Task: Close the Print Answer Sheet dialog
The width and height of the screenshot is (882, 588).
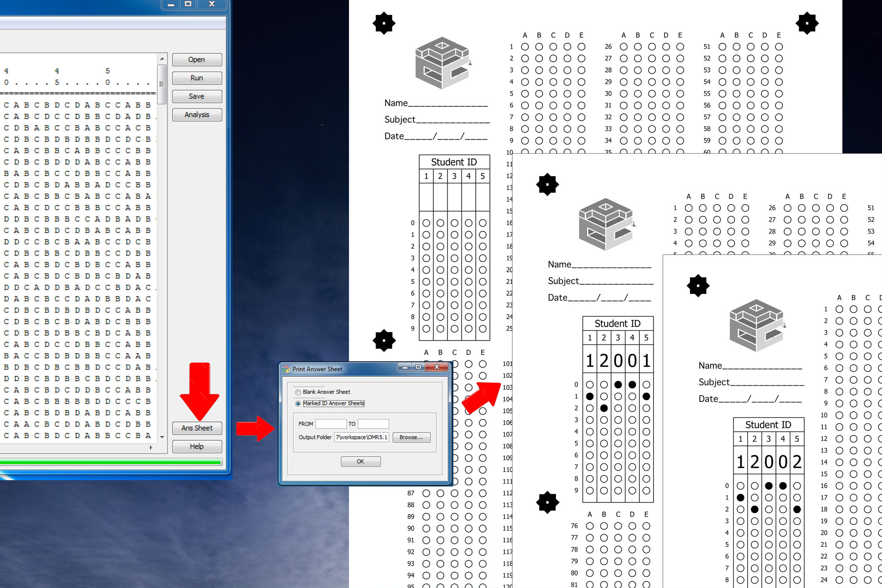Action: tap(436, 367)
